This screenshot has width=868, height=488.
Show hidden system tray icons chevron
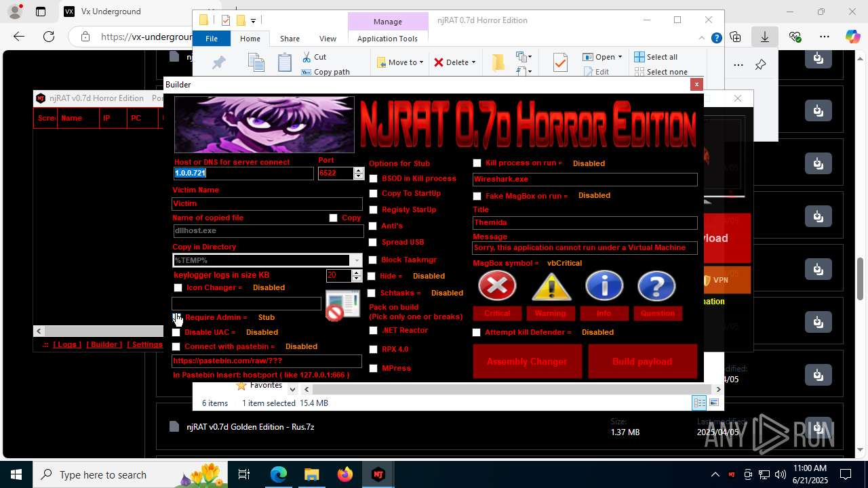click(715, 474)
